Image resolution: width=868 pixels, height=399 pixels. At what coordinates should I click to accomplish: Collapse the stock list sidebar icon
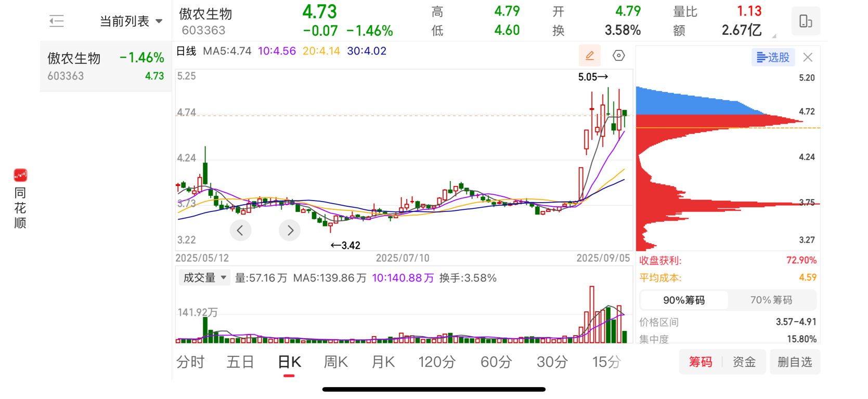[56, 21]
